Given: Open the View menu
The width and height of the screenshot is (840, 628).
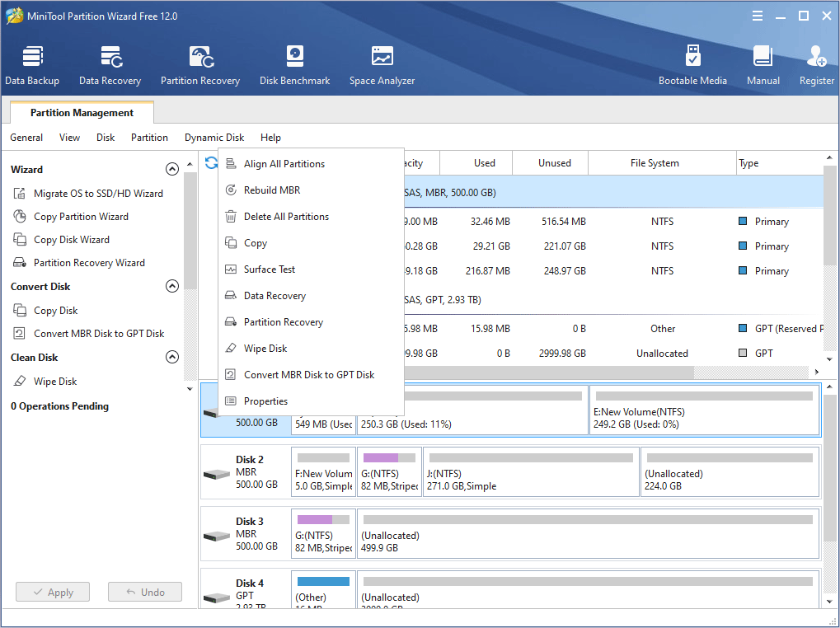Looking at the screenshot, I should point(69,138).
